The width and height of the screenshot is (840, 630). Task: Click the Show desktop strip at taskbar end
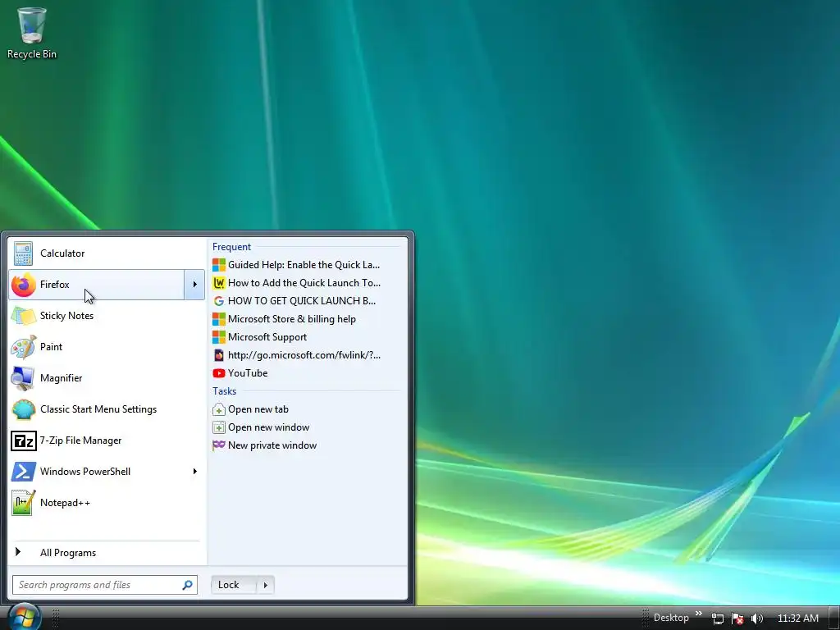833,619
